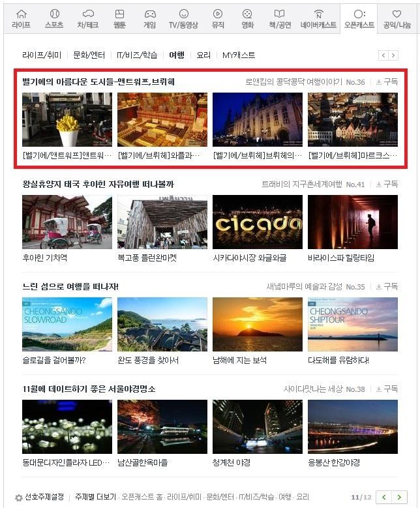Go to previous category with top left arrow
420x508 pixels.
(x=383, y=55)
